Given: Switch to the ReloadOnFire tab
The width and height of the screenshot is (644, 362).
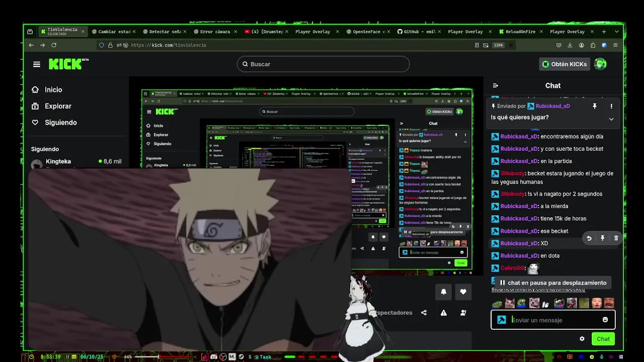Looking at the screenshot, I should (x=521, y=32).
